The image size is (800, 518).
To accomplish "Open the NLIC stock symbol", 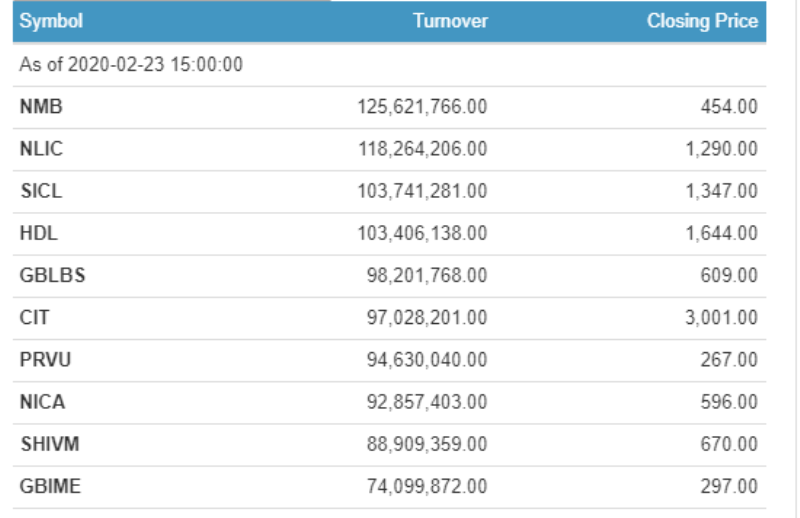I will click(41, 149).
